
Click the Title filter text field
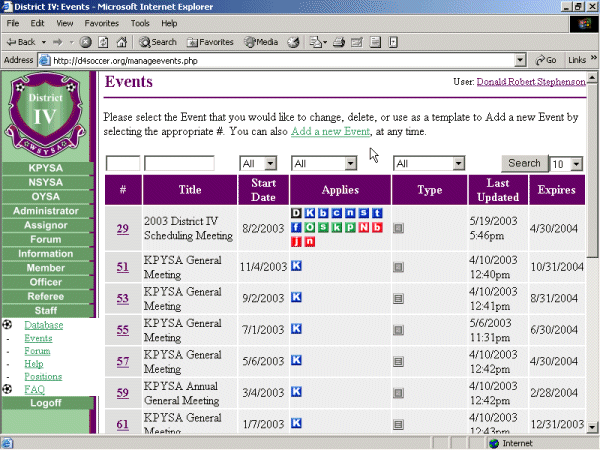pos(179,163)
